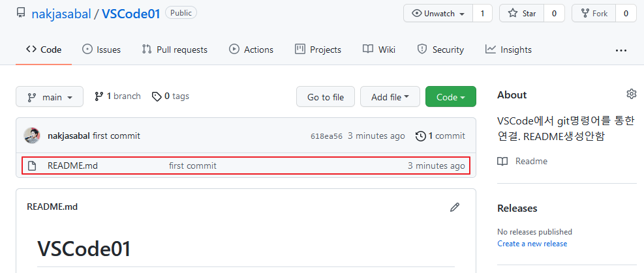This screenshot has width=644, height=273.
Task: Click the repository book icon beside nakjasabal
Action: [20, 13]
